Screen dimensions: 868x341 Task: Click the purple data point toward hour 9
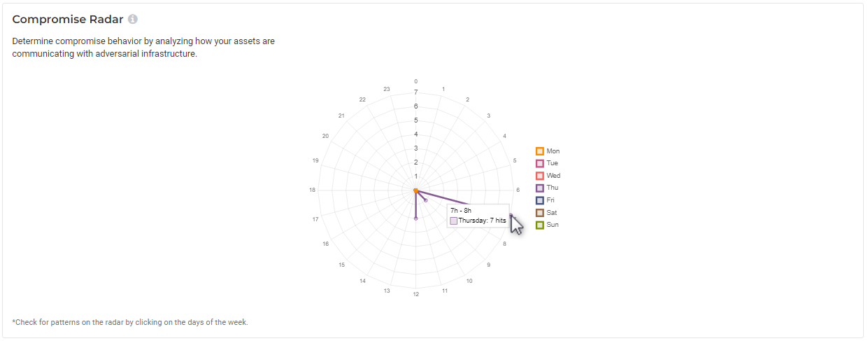[426, 201]
